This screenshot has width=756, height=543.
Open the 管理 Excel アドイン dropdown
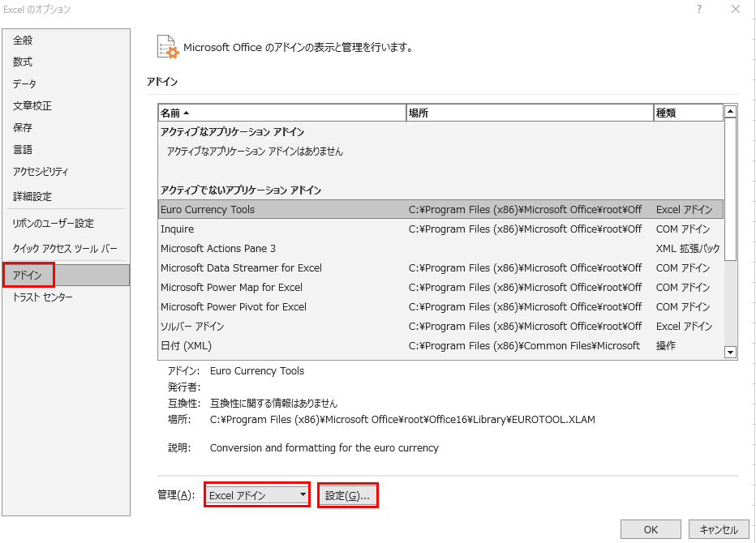point(257,495)
